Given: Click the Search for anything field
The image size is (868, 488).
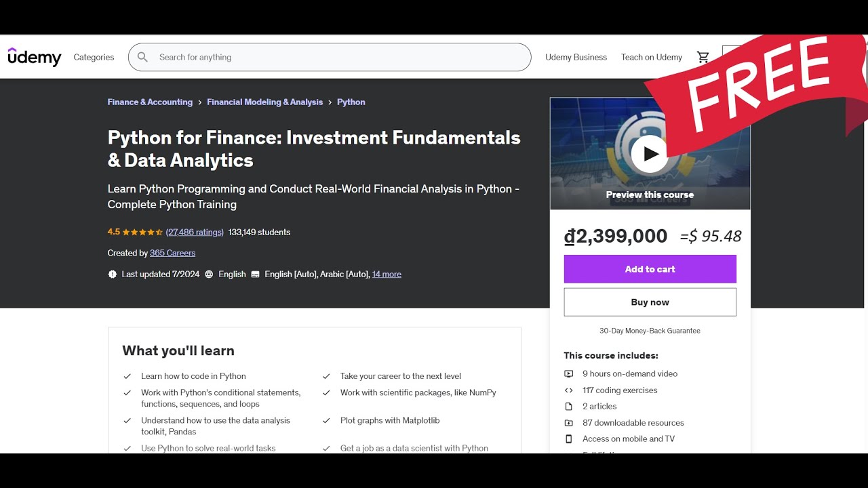Looking at the screenshot, I should [x=330, y=57].
